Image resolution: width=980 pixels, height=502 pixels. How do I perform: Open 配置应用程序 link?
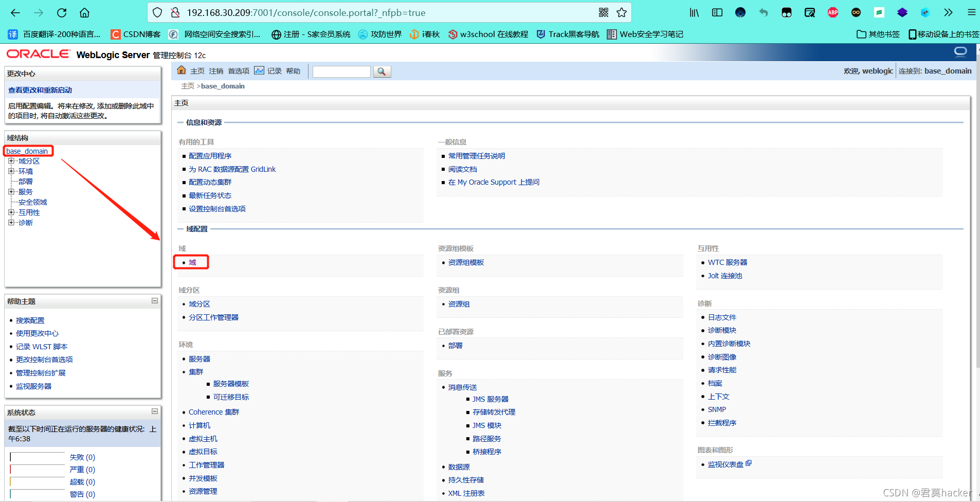(x=210, y=156)
